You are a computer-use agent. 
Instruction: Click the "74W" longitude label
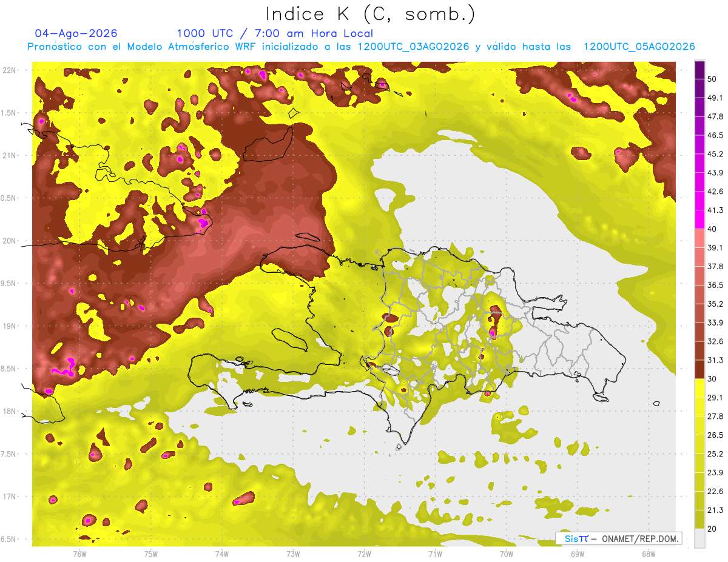point(222,554)
